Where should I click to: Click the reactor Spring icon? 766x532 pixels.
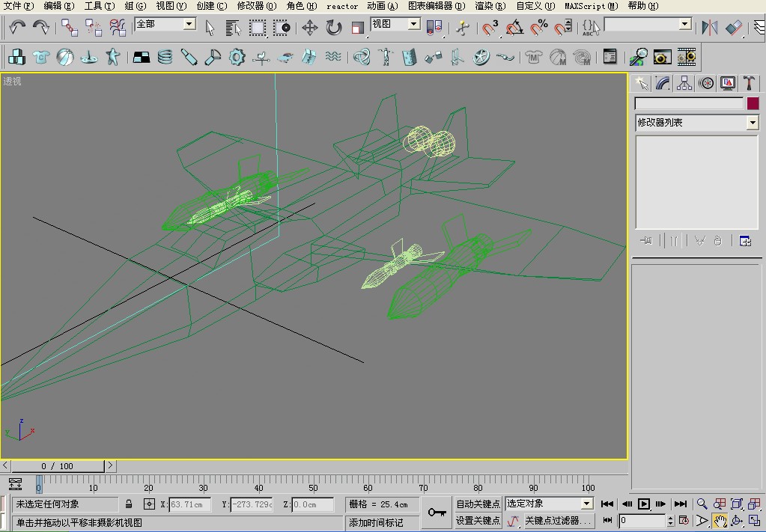165,57
